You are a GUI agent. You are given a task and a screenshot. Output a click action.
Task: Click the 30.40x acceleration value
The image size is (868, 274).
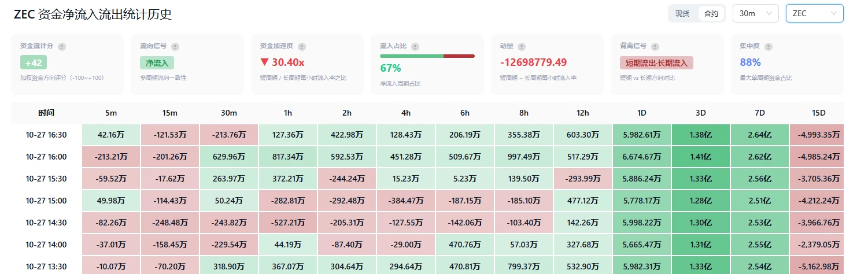pos(282,62)
